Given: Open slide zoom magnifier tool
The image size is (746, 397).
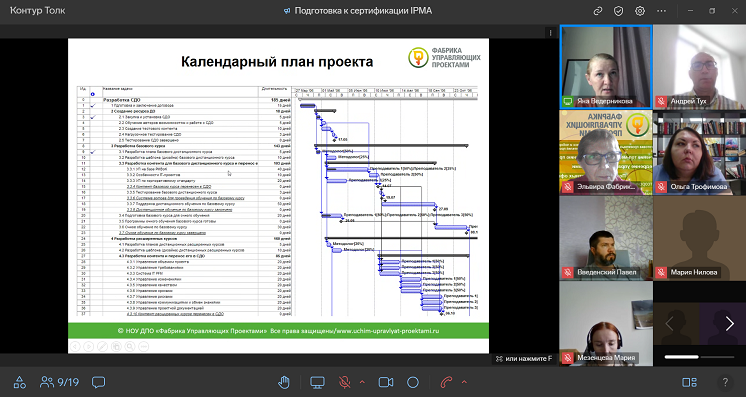Looking at the screenshot, I should [129, 347].
